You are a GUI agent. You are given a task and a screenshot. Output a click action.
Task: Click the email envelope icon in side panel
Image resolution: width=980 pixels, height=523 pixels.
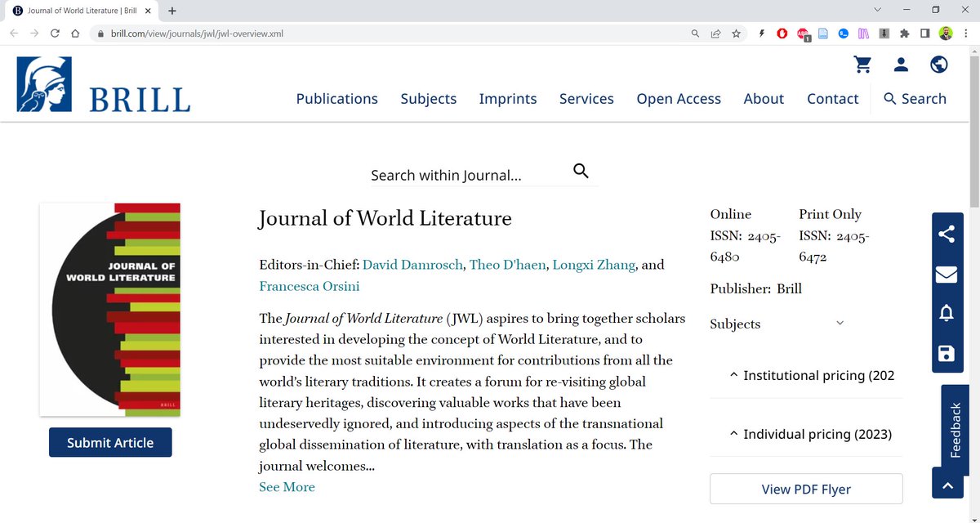[x=947, y=274]
